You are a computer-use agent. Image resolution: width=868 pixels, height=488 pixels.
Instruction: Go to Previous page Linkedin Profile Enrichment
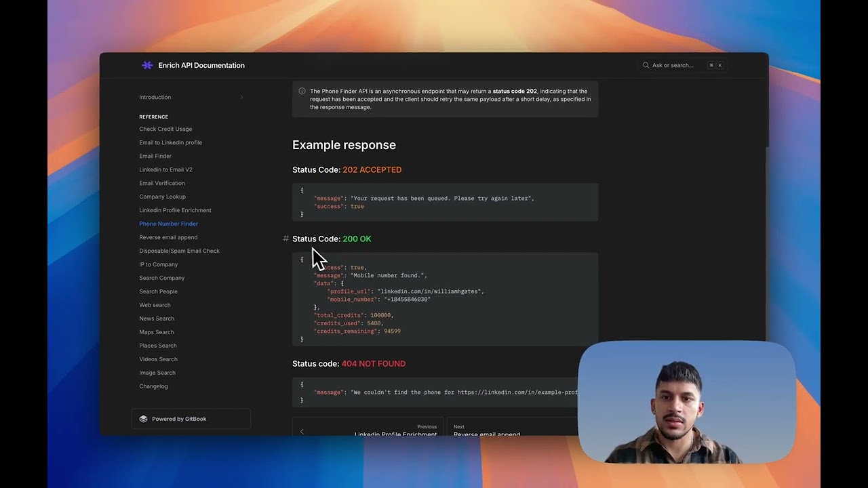368,428
